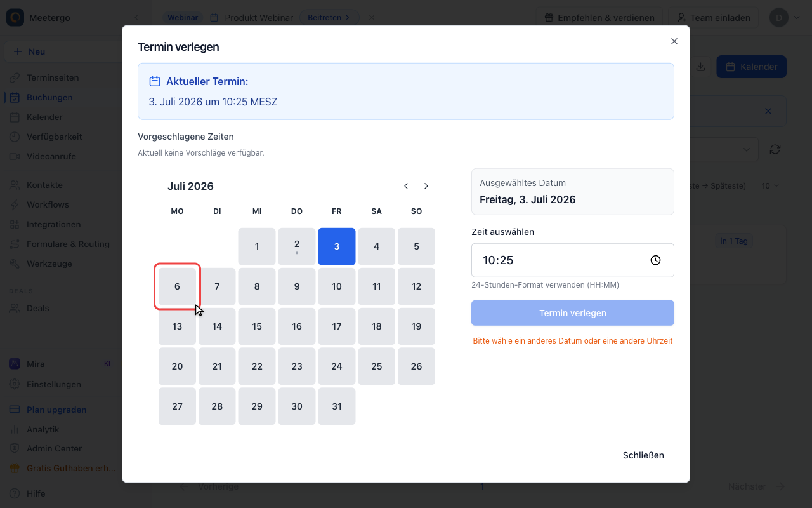The image size is (812, 508).
Task: Select July 15 in the calendar
Action: coord(257,326)
